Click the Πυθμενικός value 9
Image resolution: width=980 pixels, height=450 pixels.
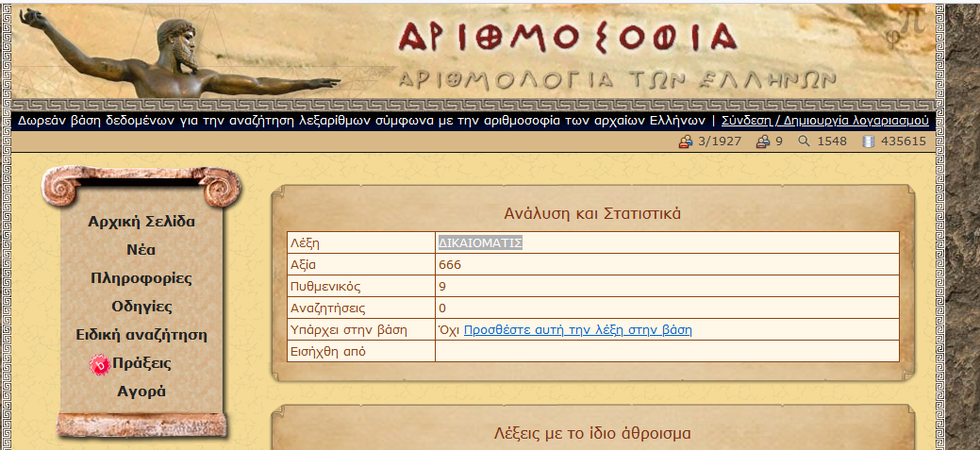pyautogui.click(x=442, y=287)
